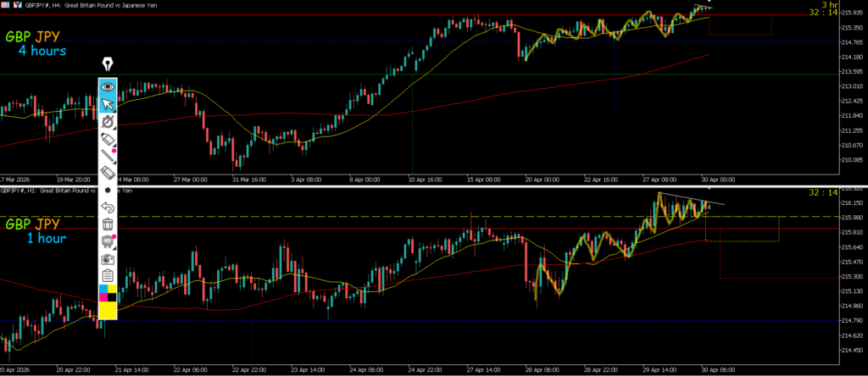Delete drawings with the trash can icon
The width and height of the screenshot is (868, 376).
108,224
